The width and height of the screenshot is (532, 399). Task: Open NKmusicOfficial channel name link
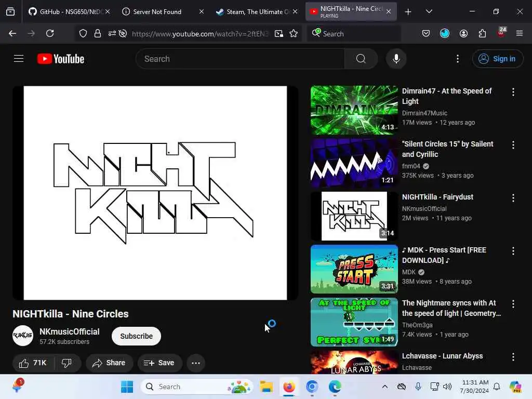coord(70,331)
